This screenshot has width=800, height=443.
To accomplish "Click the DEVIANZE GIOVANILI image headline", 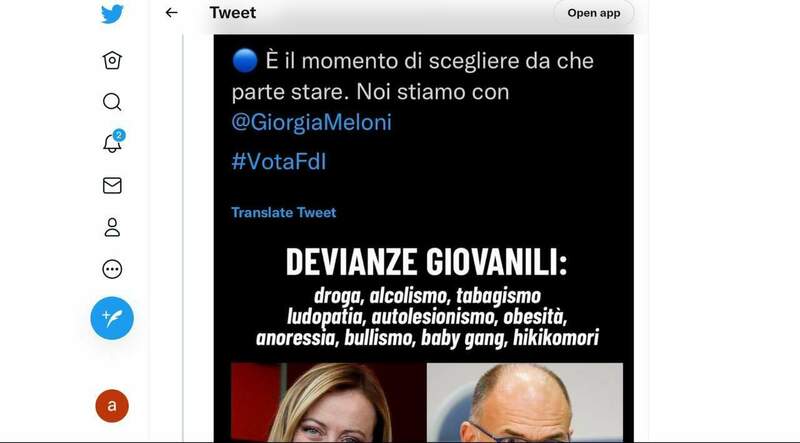I will coord(427,262).
